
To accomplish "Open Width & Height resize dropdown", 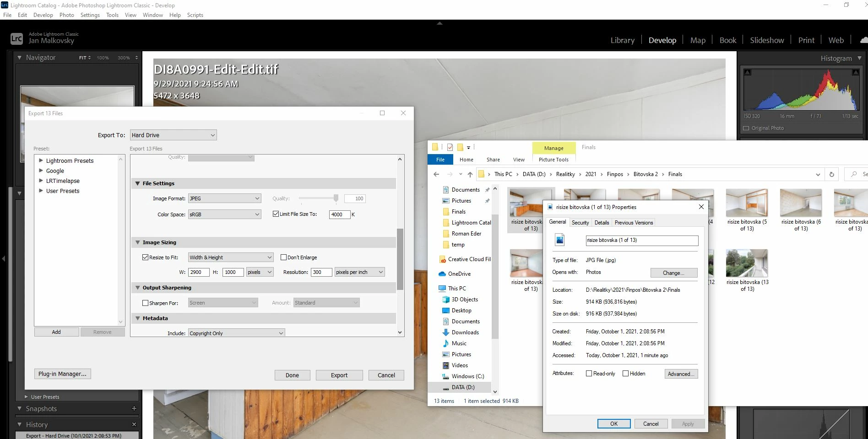I will (231, 257).
